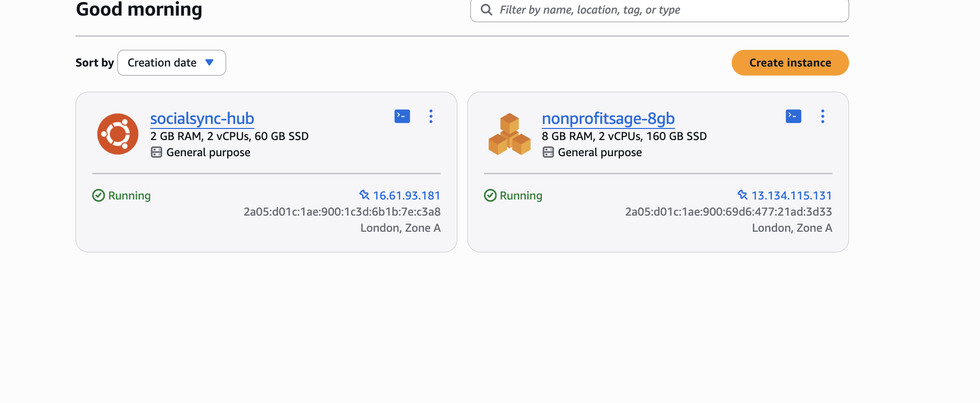
Task: Click the pin icon beside 13.134.115.131
Action: coord(742,195)
